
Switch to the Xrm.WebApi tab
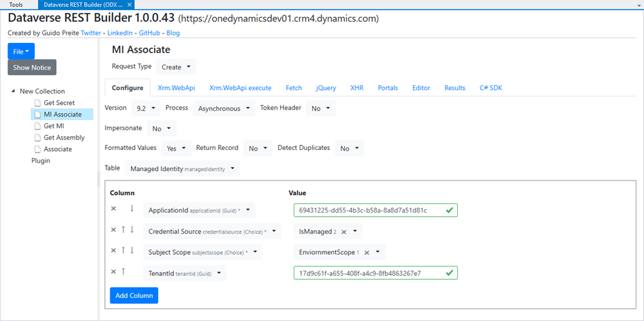(x=177, y=88)
